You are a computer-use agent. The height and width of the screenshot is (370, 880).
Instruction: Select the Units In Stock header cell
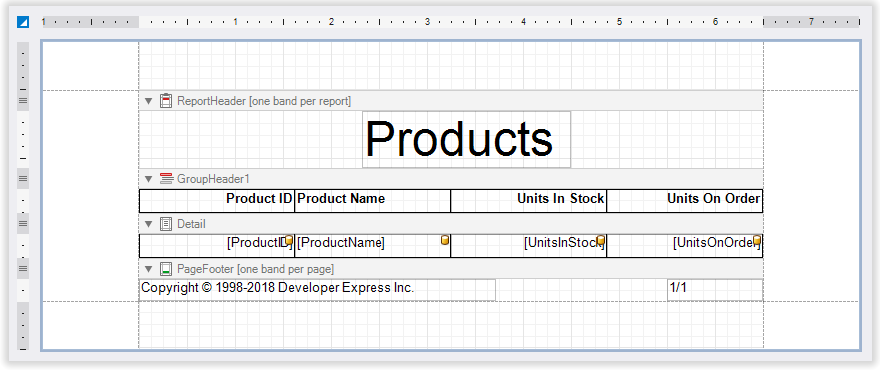click(529, 201)
